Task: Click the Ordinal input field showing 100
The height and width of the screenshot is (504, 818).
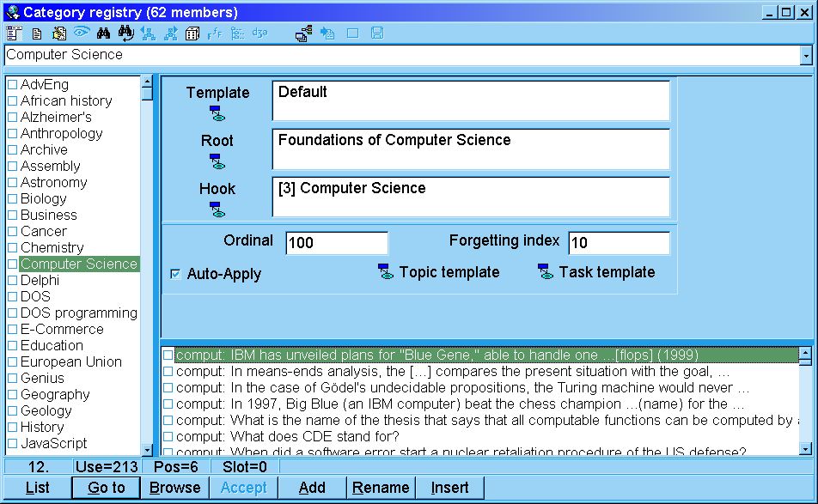Action: tap(337, 243)
